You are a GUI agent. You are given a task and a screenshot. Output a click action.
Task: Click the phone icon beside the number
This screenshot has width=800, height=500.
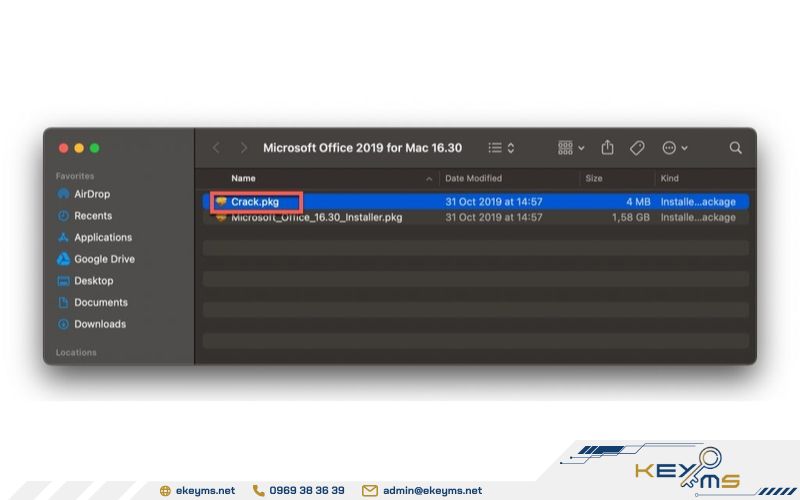click(259, 490)
